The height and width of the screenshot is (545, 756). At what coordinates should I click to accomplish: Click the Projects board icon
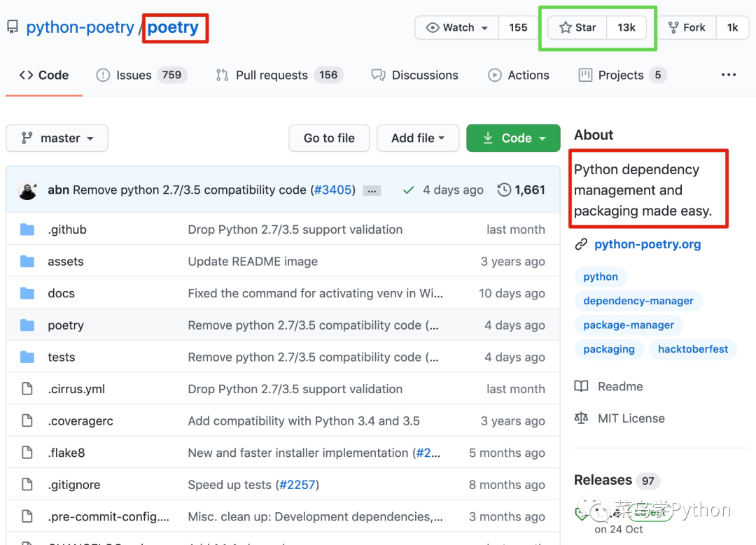click(x=585, y=75)
